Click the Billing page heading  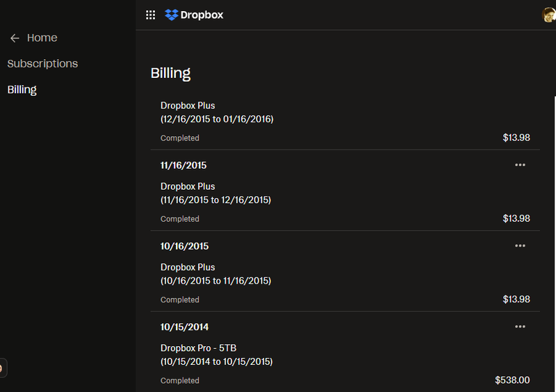(170, 73)
